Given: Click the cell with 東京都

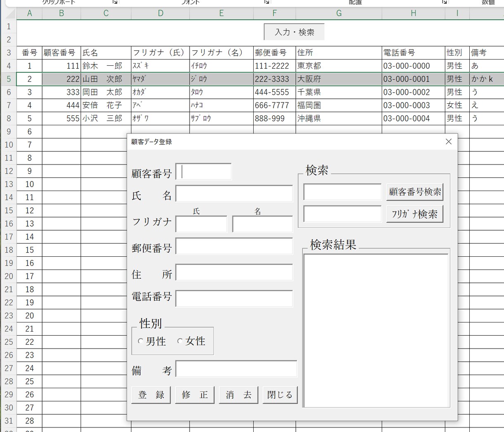Looking at the screenshot, I should click(339, 66).
